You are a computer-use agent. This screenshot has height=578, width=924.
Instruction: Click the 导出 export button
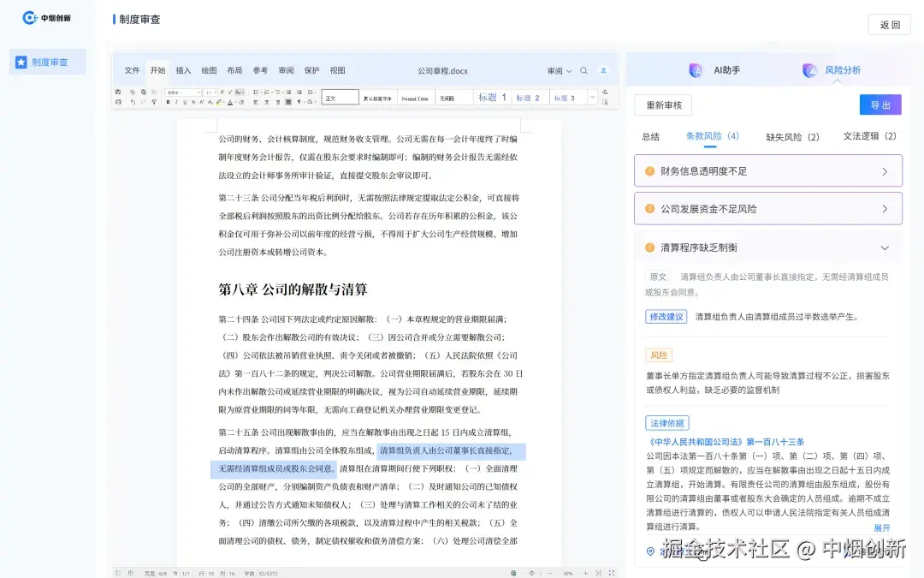(880, 104)
